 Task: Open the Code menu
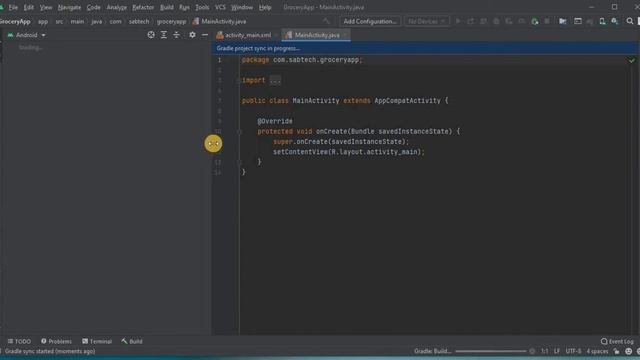pyautogui.click(x=93, y=7)
